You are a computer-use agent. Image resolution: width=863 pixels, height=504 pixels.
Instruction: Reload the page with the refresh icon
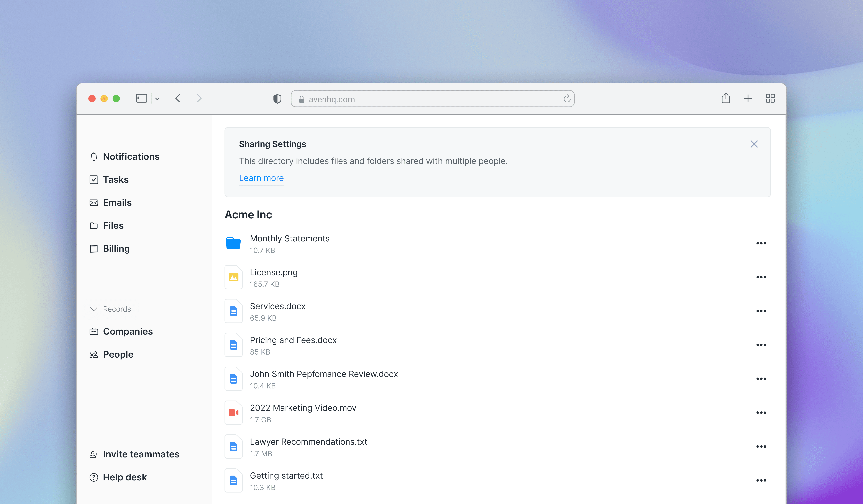point(567,99)
